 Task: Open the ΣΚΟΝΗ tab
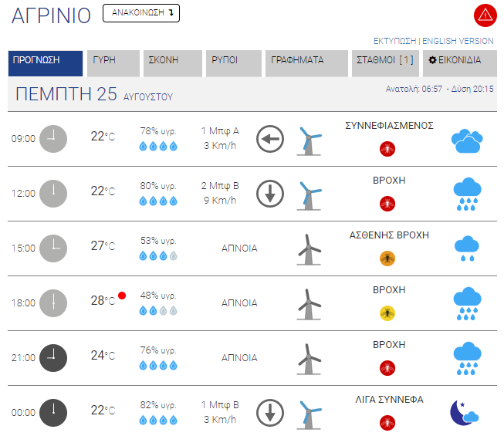click(173, 63)
